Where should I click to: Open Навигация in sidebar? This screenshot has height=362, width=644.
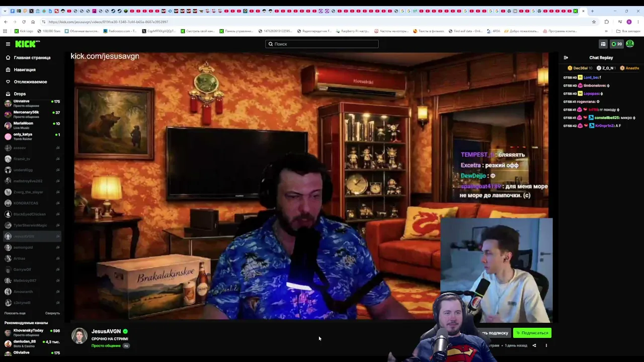coord(25,70)
